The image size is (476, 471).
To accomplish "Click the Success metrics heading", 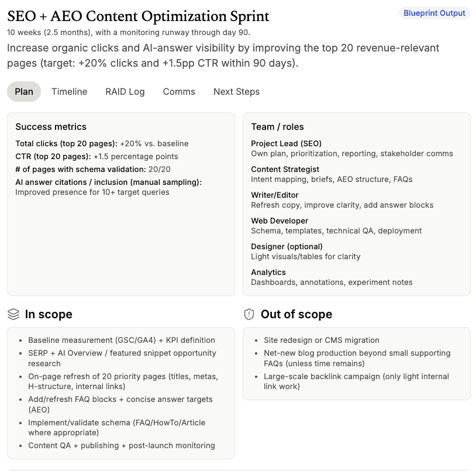I will pyautogui.click(x=51, y=126).
